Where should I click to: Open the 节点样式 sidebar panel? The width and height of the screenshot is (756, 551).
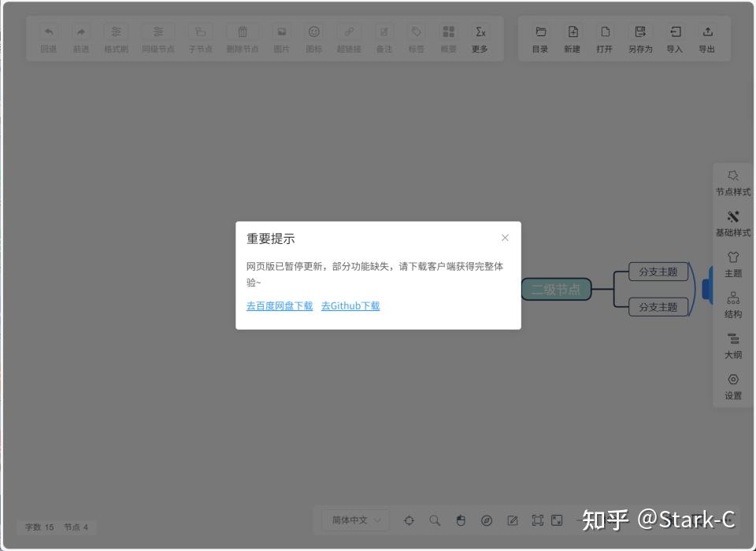733,182
